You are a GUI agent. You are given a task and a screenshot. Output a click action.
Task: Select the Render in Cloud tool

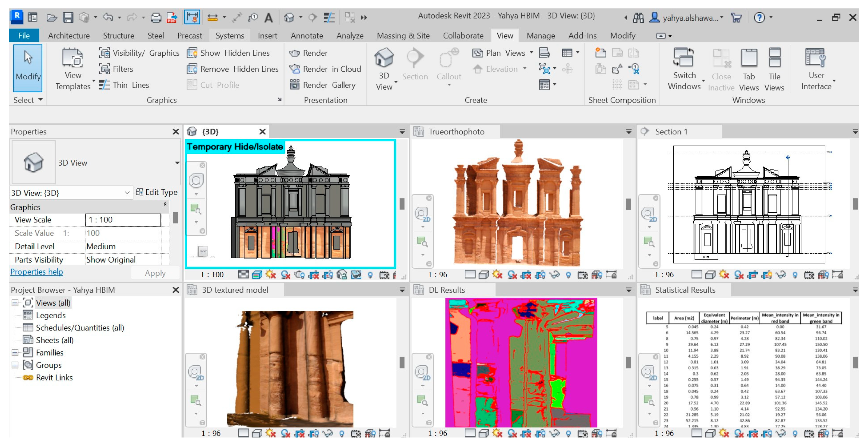[x=325, y=69]
